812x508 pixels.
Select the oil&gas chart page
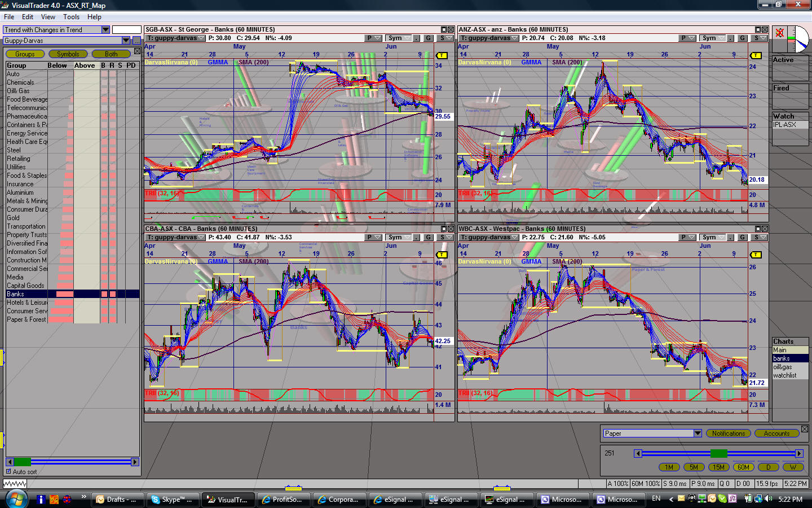click(790, 367)
